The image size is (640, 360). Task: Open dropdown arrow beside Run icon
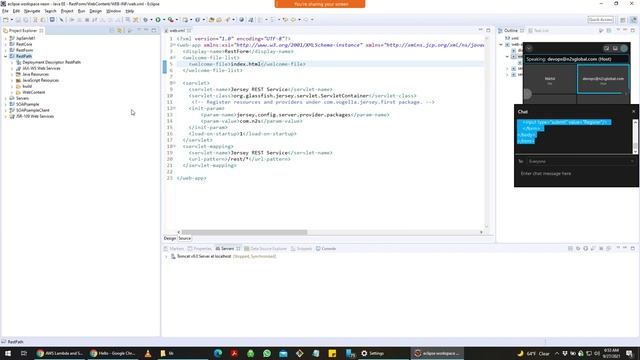click(x=164, y=20)
